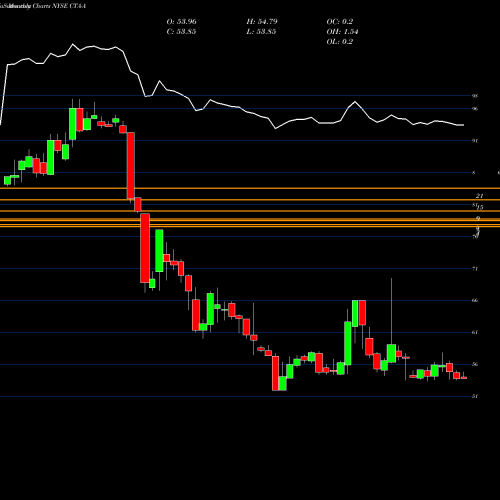Click the 66 price axis label
This screenshot has height=500, width=500.
tap(475, 300)
